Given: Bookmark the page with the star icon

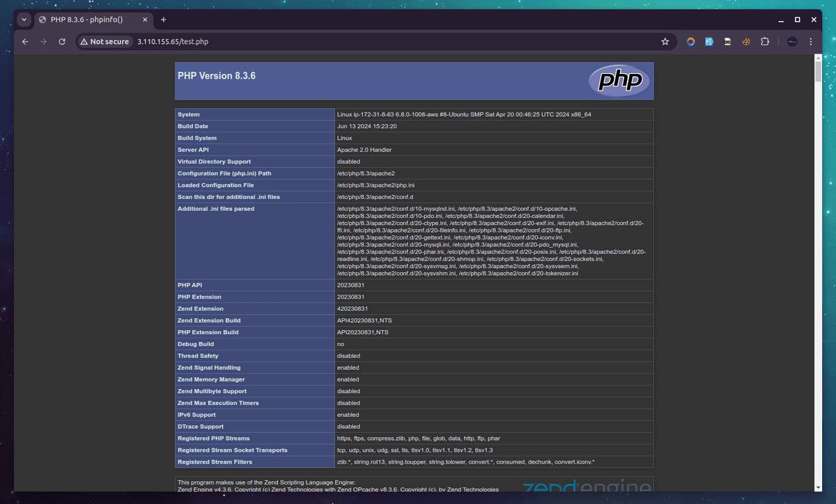Looking at the screenshot, I should 665,41.
